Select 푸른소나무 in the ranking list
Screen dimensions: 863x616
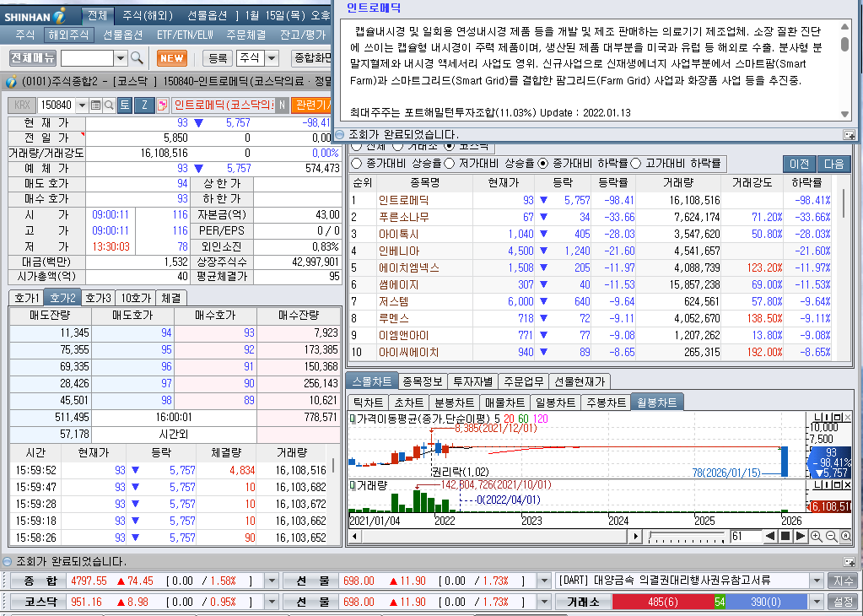pyautogui.click(x=403, y=218)
